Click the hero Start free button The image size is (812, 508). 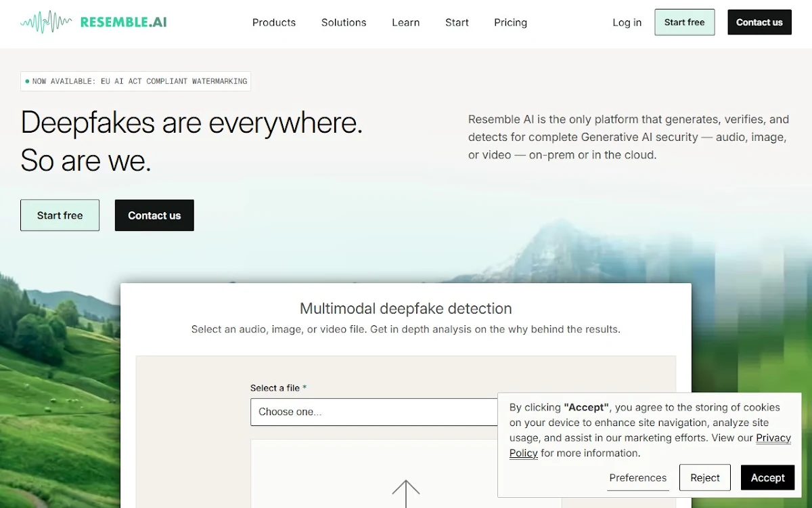tap(60, 215)
